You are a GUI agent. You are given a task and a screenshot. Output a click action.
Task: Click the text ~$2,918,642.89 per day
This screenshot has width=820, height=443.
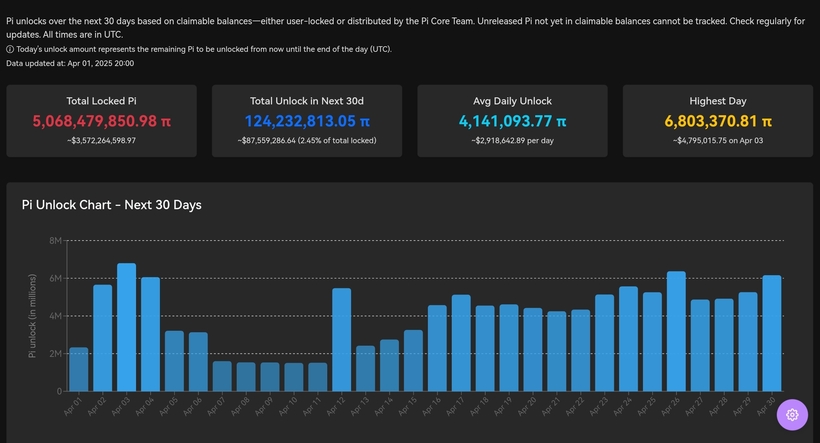coord(512,141)
